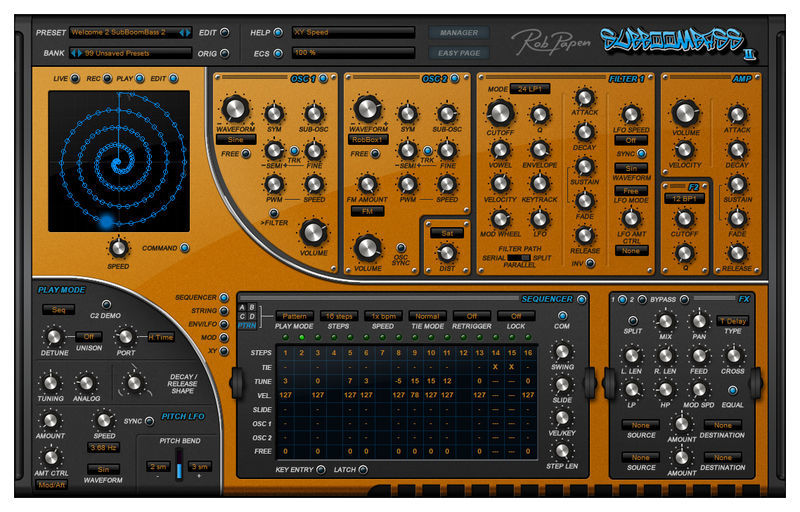800x512 pixels.
Task: Click step 10 velocity cell reading 78
Action: point(415,395)
